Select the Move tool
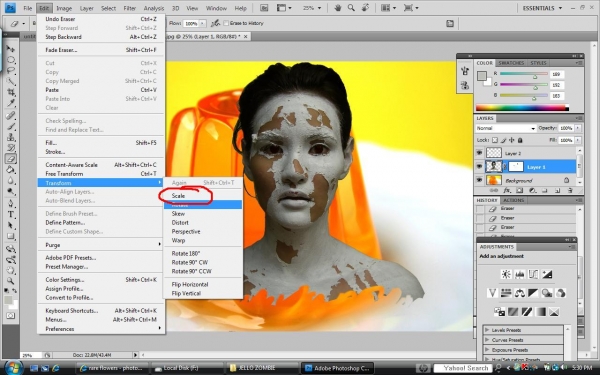This screenshot has width=600, height=375. [10, 49]
